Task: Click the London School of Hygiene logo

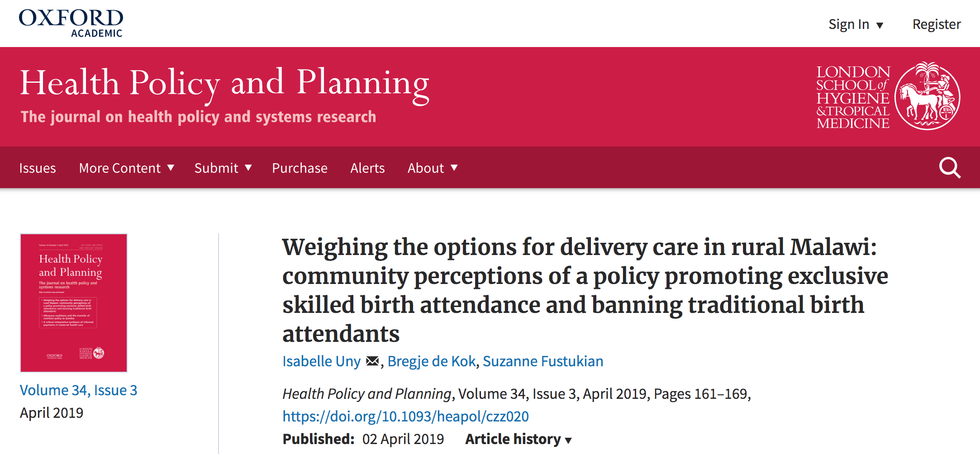Action: (888, 96)
